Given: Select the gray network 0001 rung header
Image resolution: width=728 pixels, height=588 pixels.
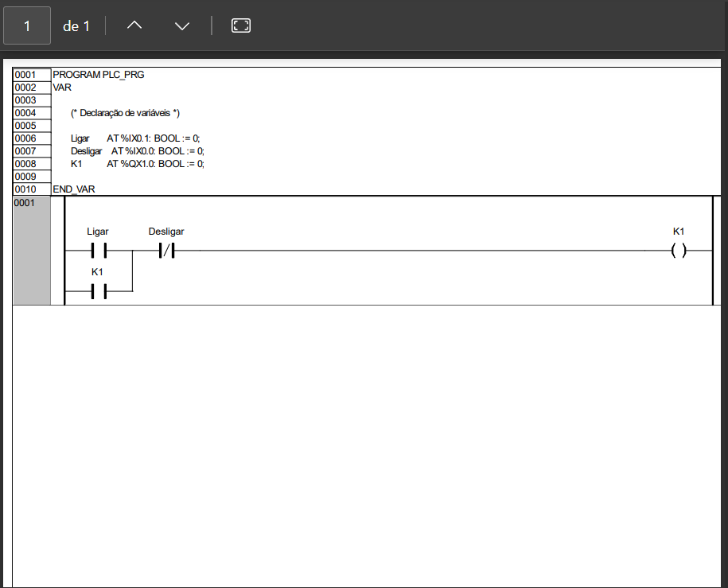Looking at the screenshot, I should (32, 251).
